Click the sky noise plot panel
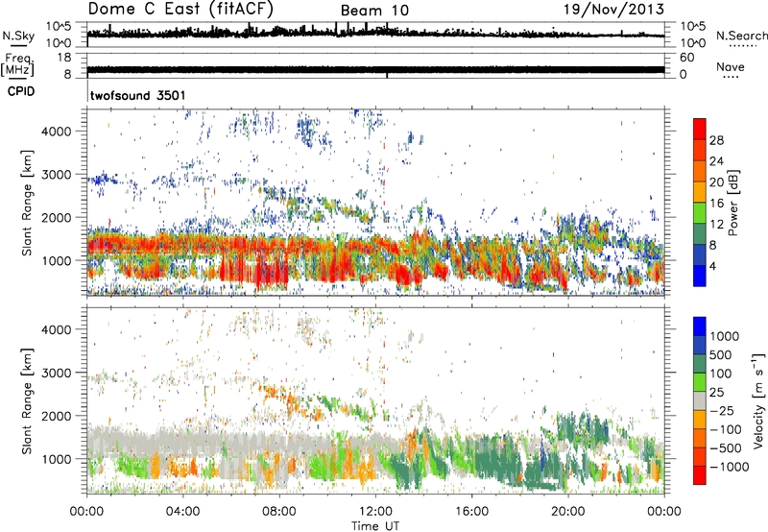The width and height of the screenshot is (768, 532). pyautogui.click(x=375, y=35)
